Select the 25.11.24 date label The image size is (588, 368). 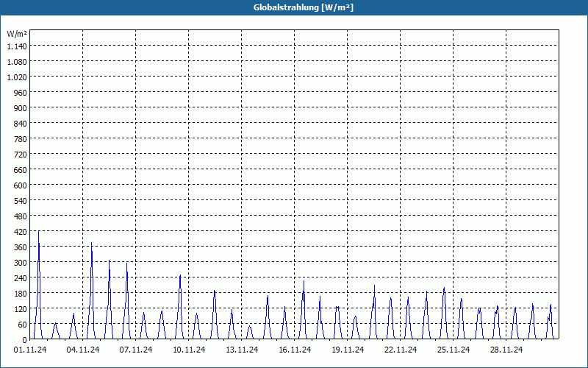click(453, 350)
